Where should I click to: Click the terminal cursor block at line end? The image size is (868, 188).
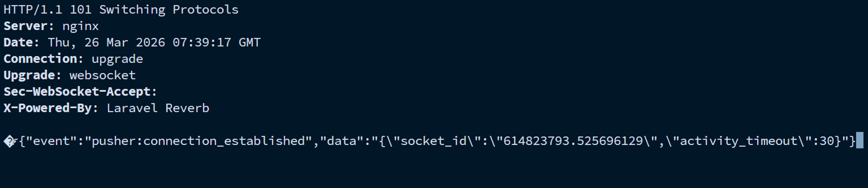(859, 141)
